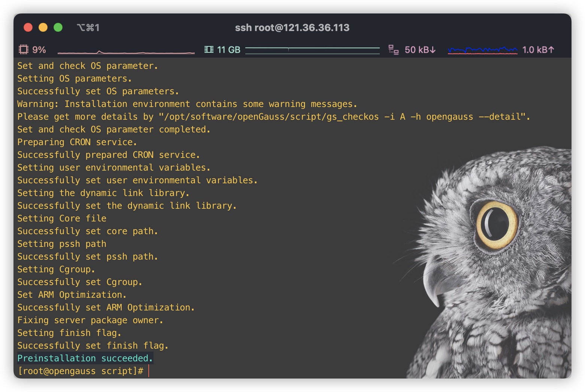Click 'Successfully prepared CRON service.' line

click(x=109, y=155)
